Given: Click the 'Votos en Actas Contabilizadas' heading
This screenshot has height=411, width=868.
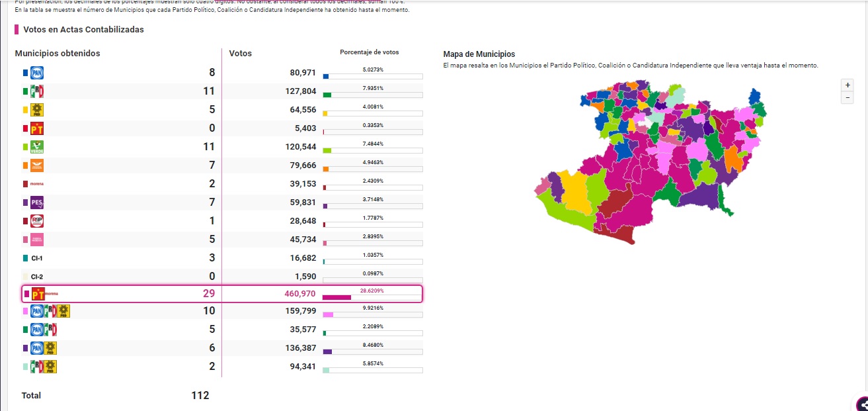Looking at the screenshot, I should 83,30.
